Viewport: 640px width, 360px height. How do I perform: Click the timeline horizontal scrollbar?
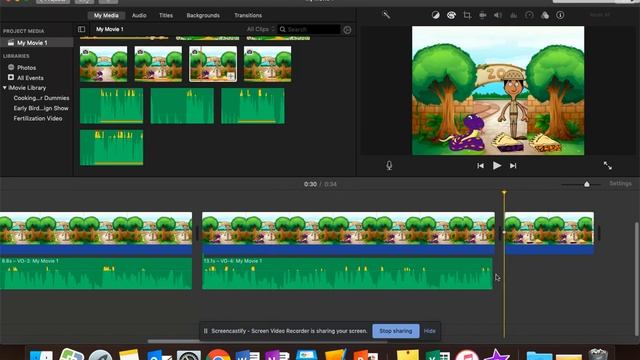click(267, 341)
